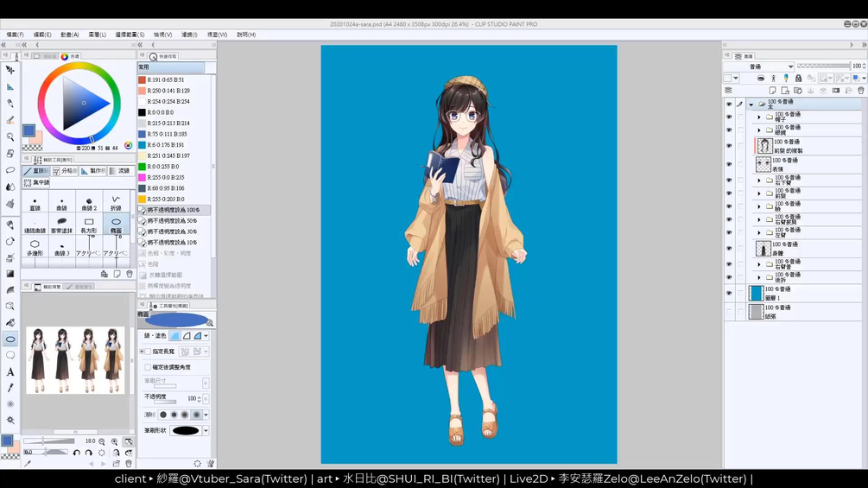Open the 線・塗色 options dropdown arrow

point(206,336)
